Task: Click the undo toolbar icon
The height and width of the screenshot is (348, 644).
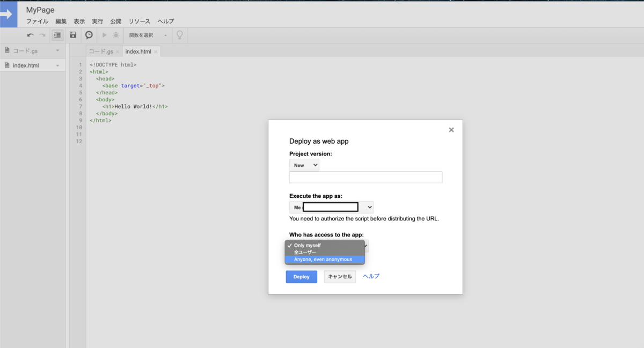Action: 31,35
